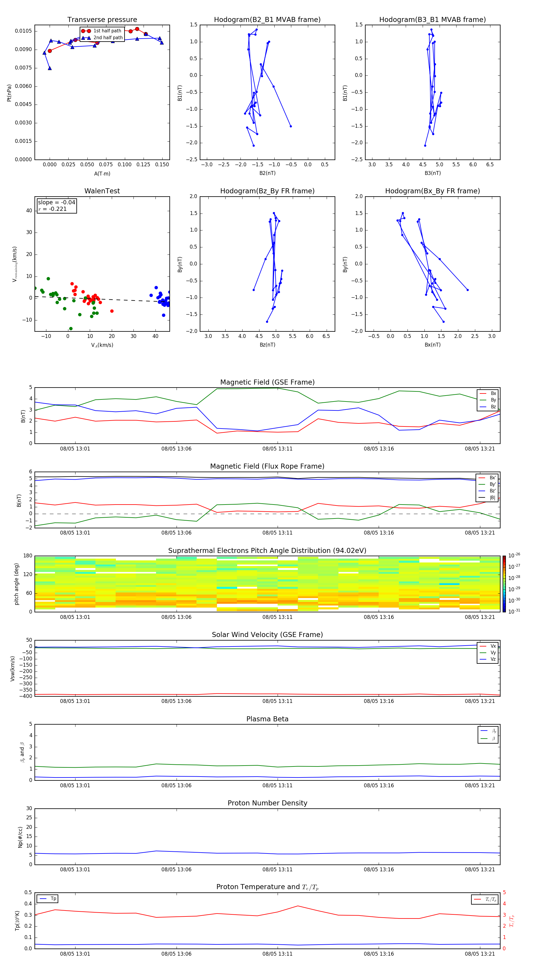Click the Bz' legend entry in Flux Rope panel
The width and height of the screenshot is (535, 980).
tap(487, 491)
